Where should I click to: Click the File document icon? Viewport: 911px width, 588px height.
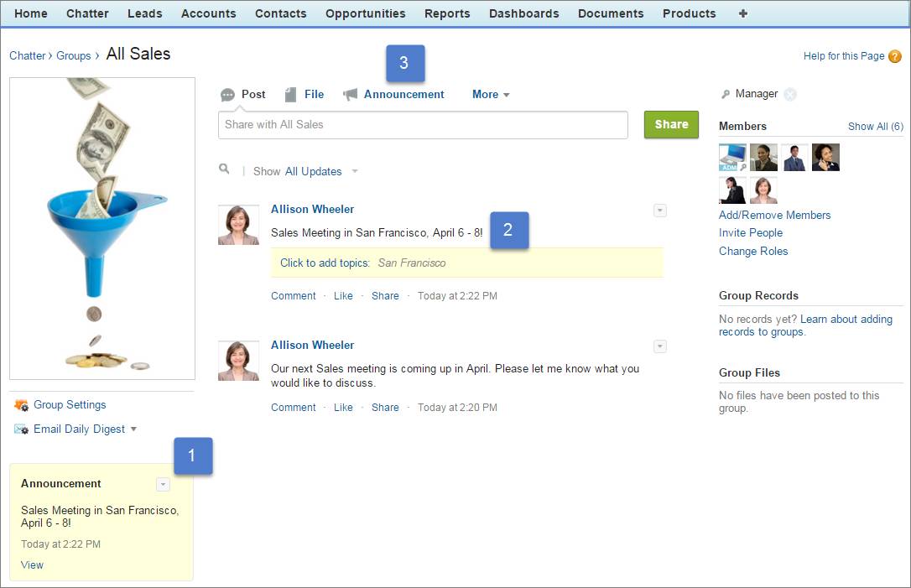tap(290, 95)
